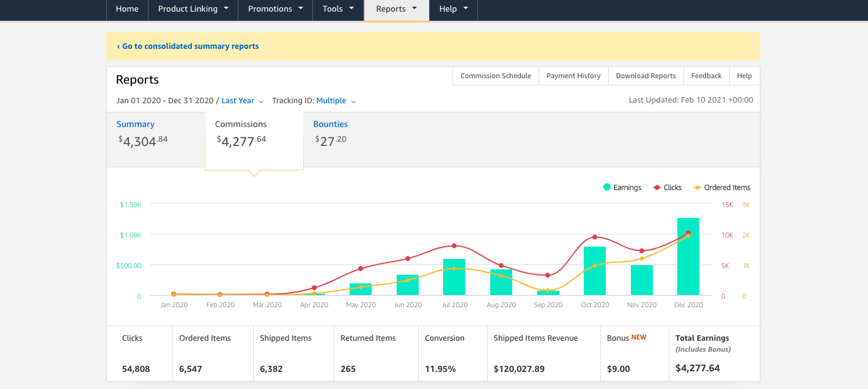Open the Help menu in navbar
Image resolution: width=868 pixels, height=389 pixels.
pyautogui.click(x=453, y=9)
